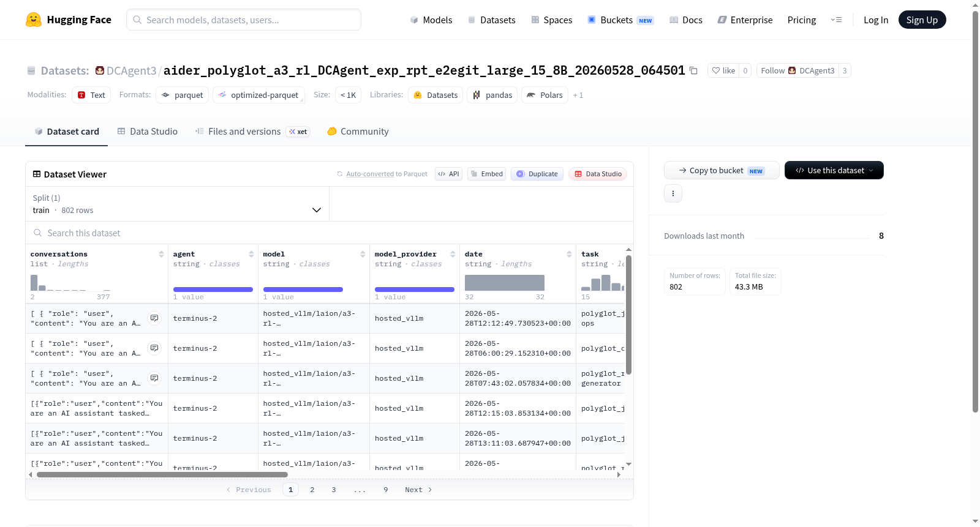The height and width of the screenshot is (527, 980).
Task: Select the <1K size tag
Action: (348, 95)
